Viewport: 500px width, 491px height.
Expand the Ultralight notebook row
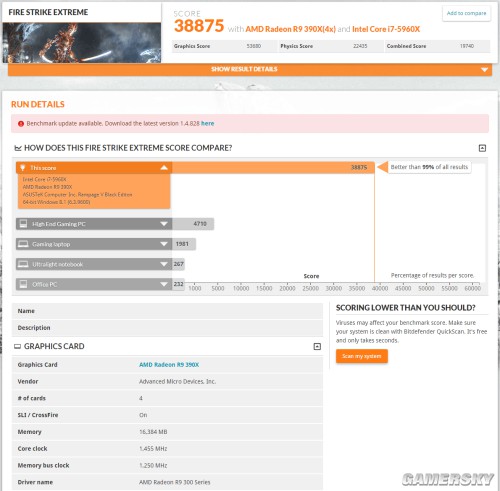coord(164,264)
